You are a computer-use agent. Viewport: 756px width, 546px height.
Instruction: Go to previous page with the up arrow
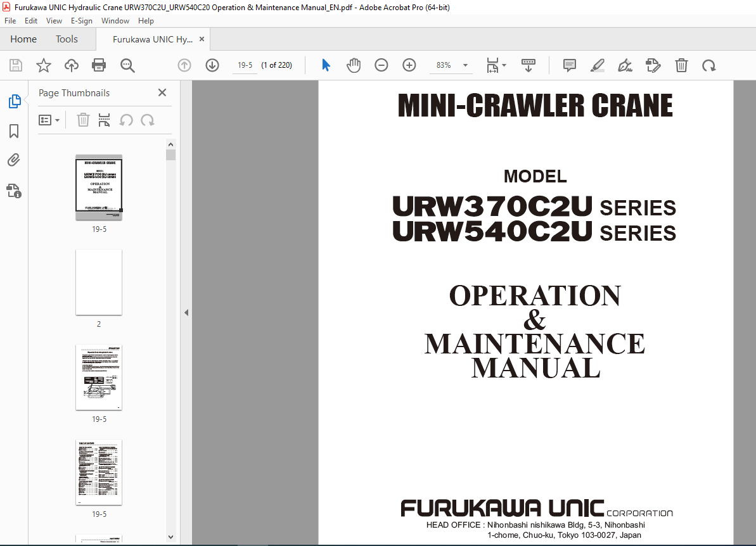[184, 65]
